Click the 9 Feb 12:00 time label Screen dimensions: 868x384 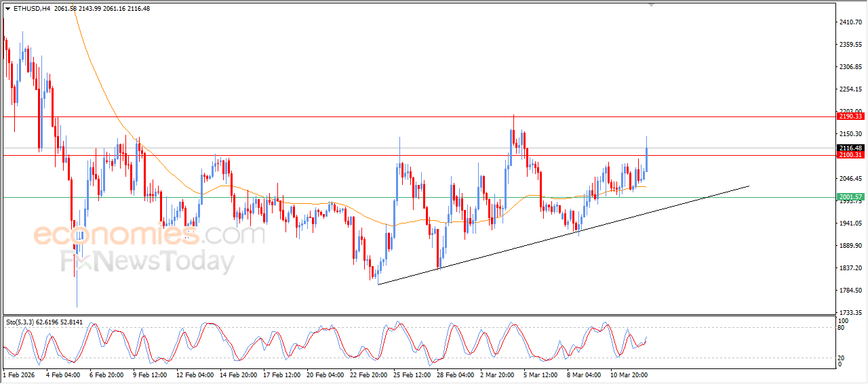[x=150, y=375]
